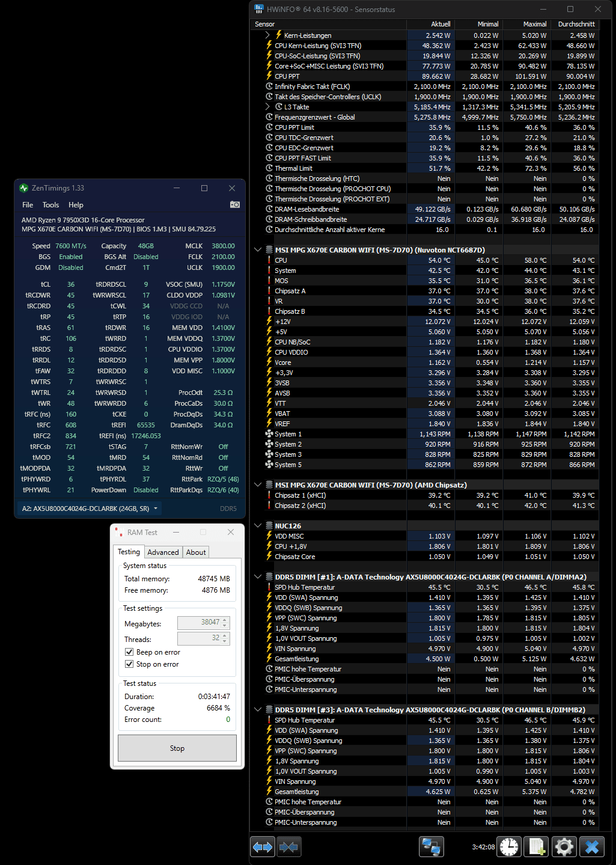
Task: Expand the L3 Takte row
Action: tap(267, 107)
